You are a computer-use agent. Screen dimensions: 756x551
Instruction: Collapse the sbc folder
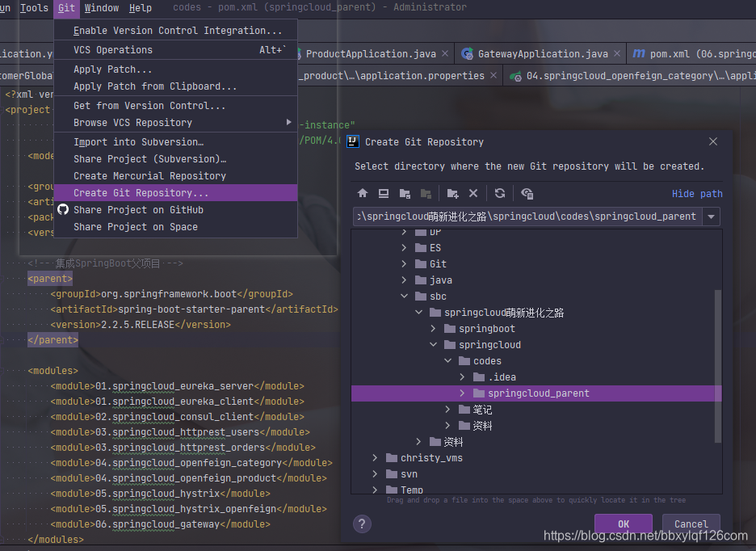(404, 297)
